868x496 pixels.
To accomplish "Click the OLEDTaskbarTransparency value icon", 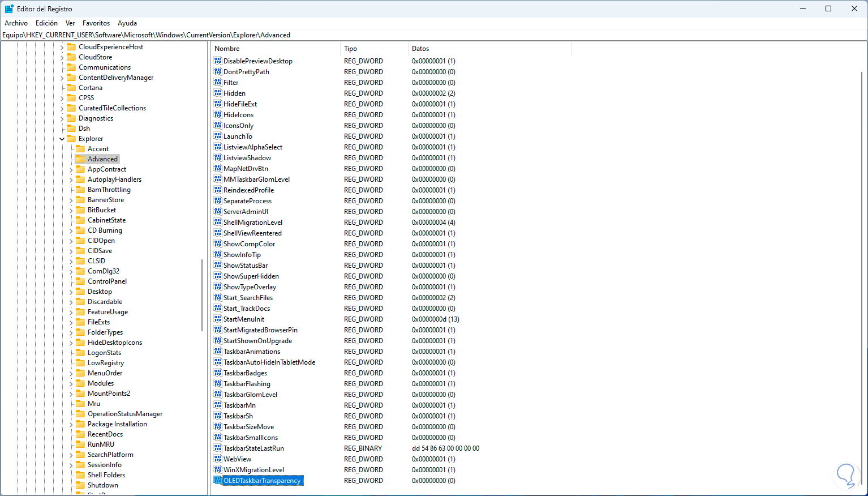I will pyautogui.click(x=218, y=480).
